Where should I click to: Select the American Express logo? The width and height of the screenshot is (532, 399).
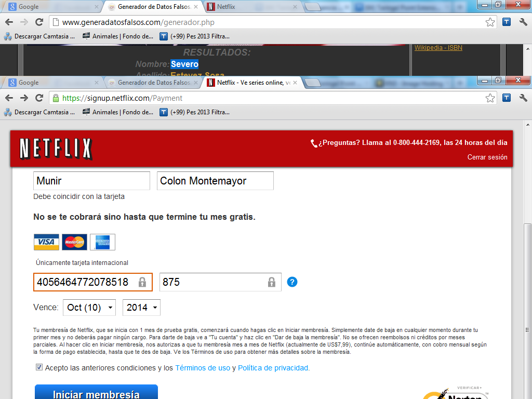point(102,242)
